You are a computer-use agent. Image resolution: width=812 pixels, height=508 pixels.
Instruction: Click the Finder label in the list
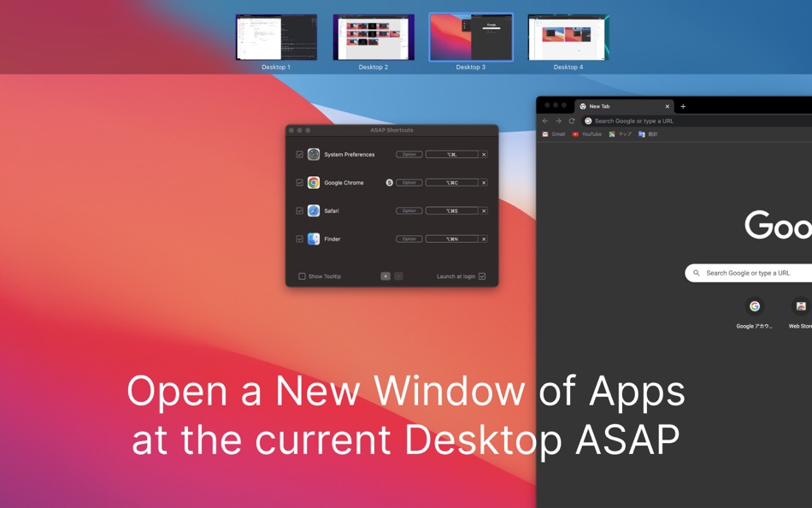coord(332,239)
